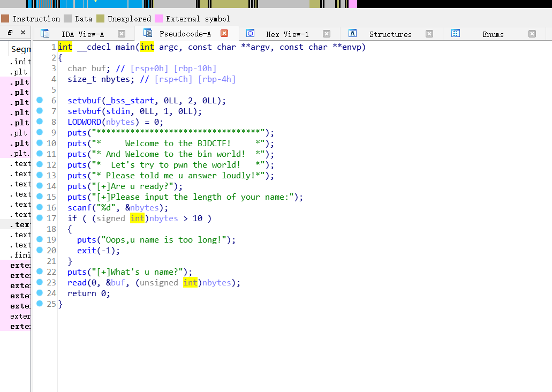552x392 pixels.
Task: Close the Pseudocode-A tab
Action: 224,33
